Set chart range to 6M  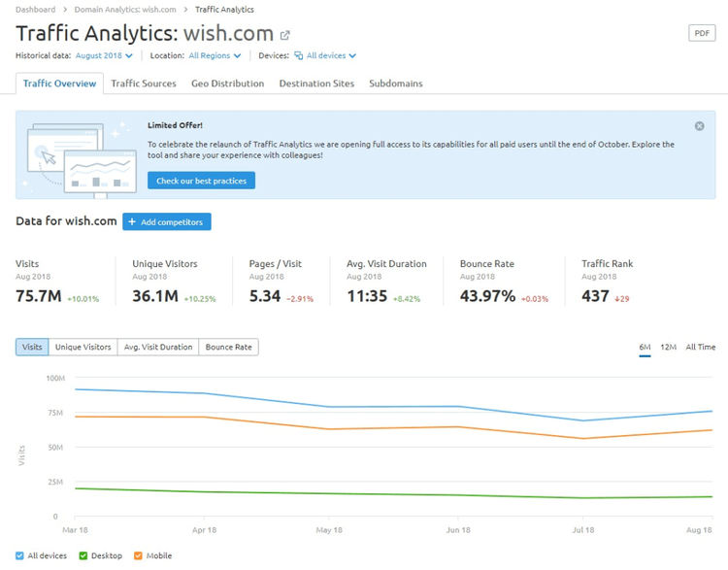tap(645, 347)
